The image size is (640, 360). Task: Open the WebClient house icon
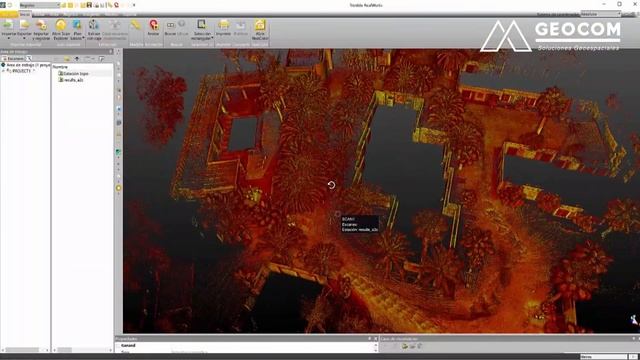pos(260,25)
